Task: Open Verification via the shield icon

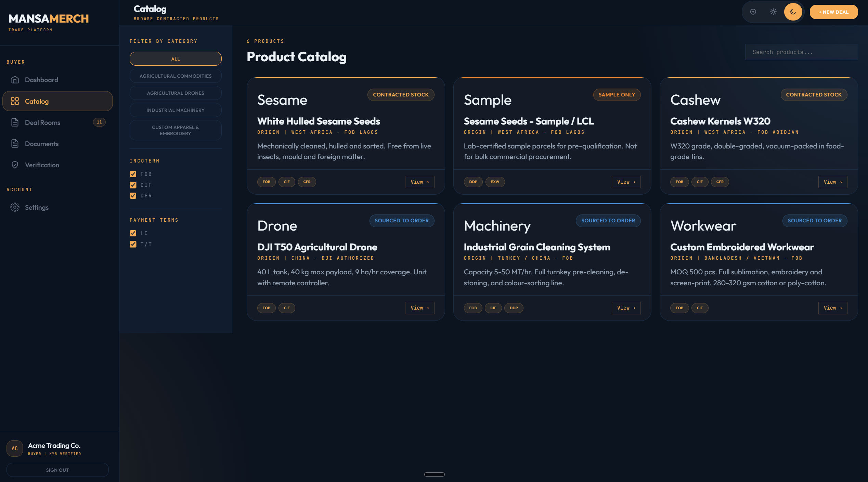Action: (x=15, y=165)
